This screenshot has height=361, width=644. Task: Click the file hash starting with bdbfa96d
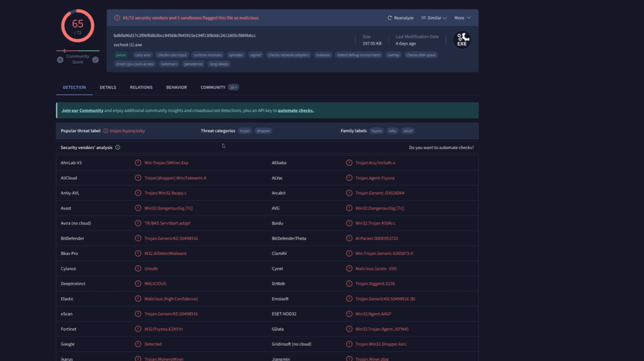pyautogui.click(x=184, y=35)
